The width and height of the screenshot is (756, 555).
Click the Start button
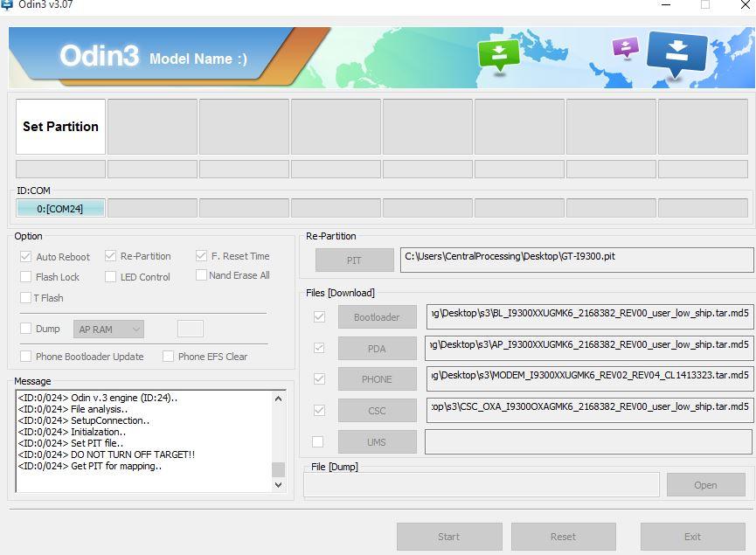[x=449, y=537]
